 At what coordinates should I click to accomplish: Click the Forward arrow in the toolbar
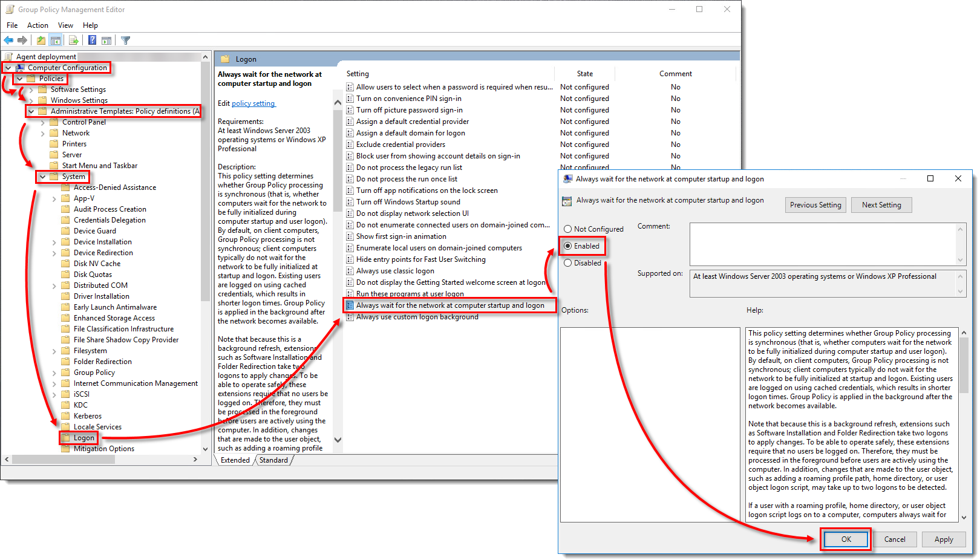(22, 41)
